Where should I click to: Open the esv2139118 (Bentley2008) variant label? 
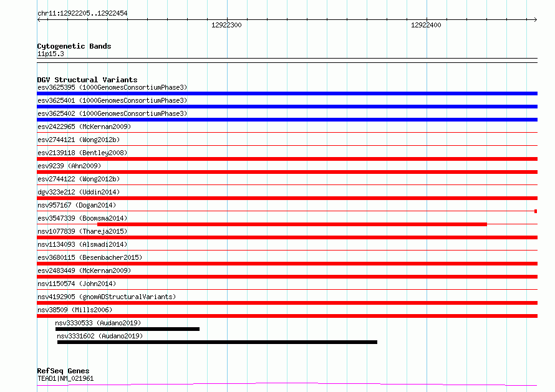82,153
